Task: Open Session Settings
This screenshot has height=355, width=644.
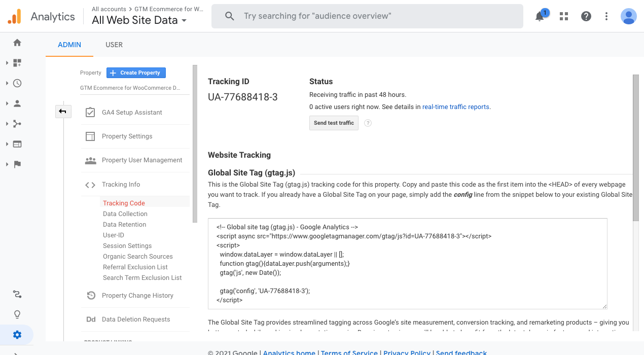Action: pos(127,246)
